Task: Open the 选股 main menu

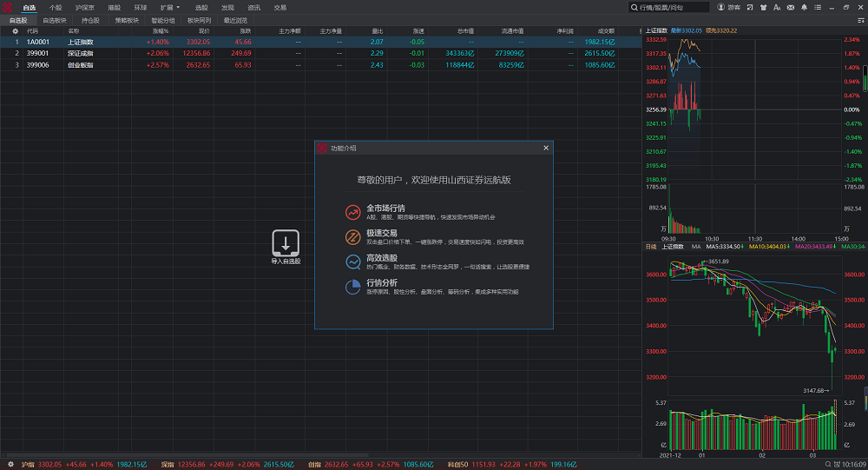Action: point(201,8)
